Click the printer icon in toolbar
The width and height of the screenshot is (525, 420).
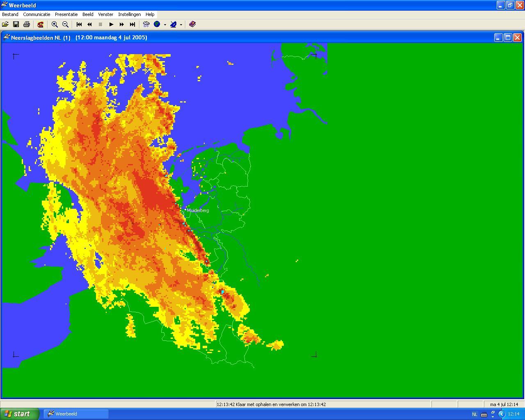(x=27, y=25)
